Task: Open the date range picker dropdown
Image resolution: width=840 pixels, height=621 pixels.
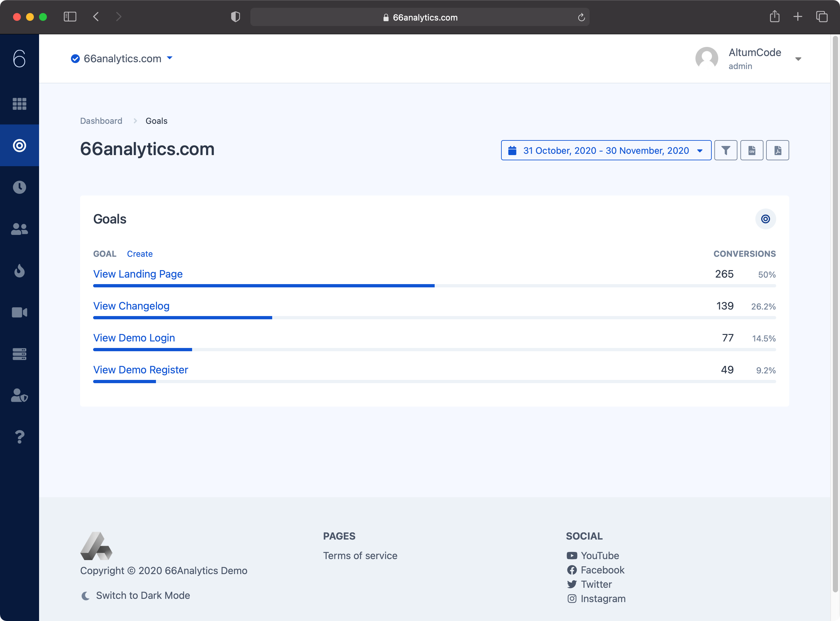Action: point(606,150)
